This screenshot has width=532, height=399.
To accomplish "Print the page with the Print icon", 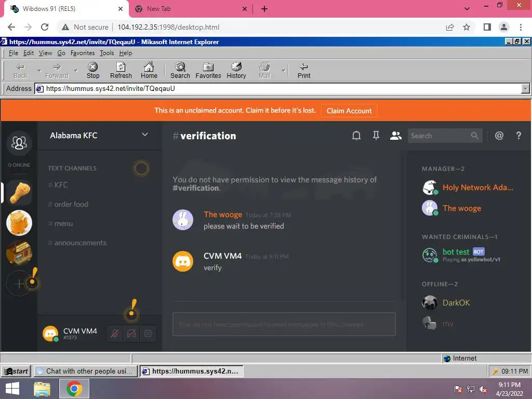I will (x=303, y=71).
